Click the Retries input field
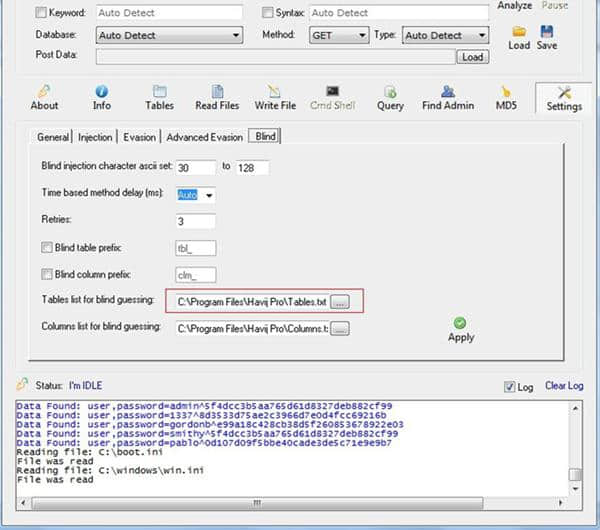 pyautogui.click(x=196, y=221)
